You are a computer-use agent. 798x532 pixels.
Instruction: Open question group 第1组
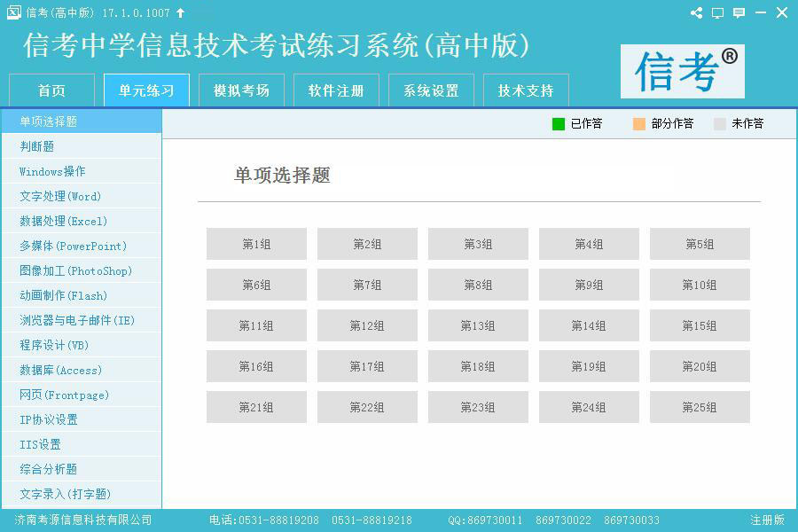256,244
